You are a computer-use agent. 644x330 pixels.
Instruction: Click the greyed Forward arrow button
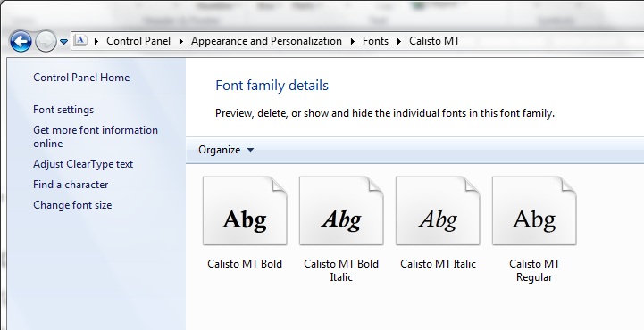pos(46,41)
